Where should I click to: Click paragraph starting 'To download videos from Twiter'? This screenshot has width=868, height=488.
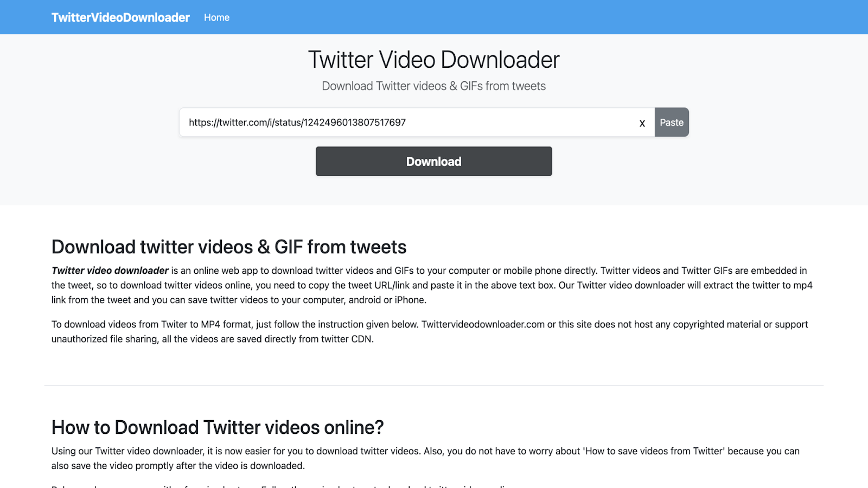tap(430, 332)
